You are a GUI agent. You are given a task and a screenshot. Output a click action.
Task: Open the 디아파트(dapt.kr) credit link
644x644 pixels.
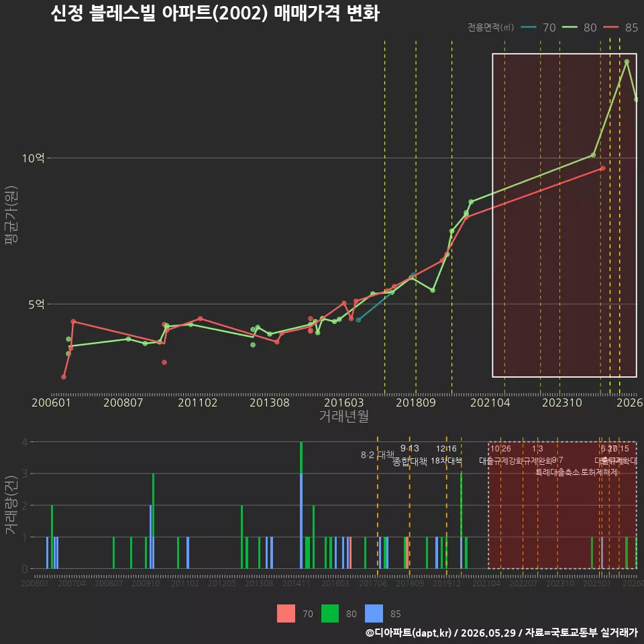(409, 633)
